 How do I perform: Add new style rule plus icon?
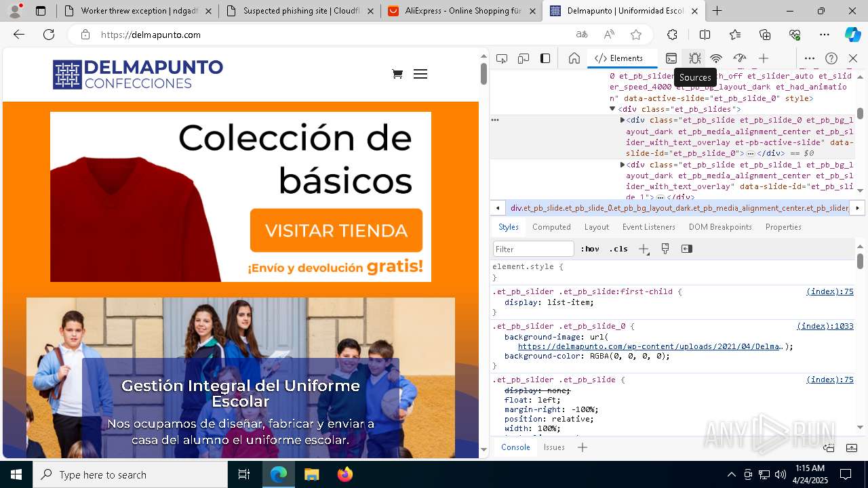[644, 249]
